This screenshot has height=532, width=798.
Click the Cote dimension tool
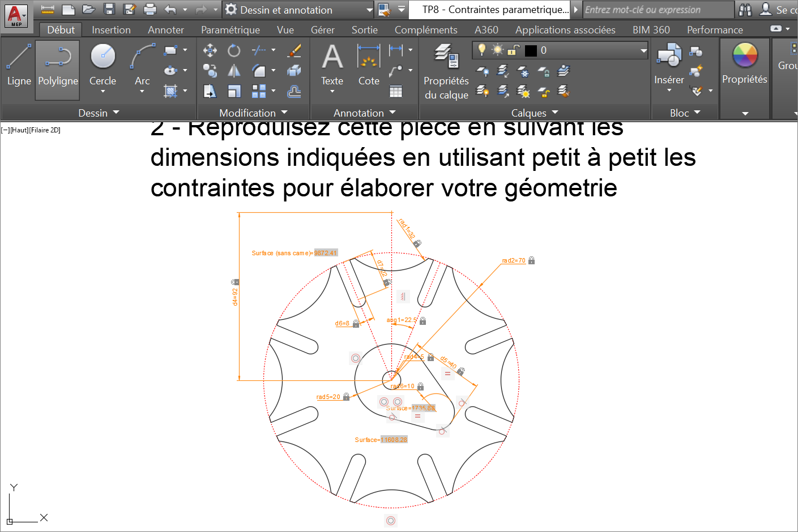(x=369, y=64)
